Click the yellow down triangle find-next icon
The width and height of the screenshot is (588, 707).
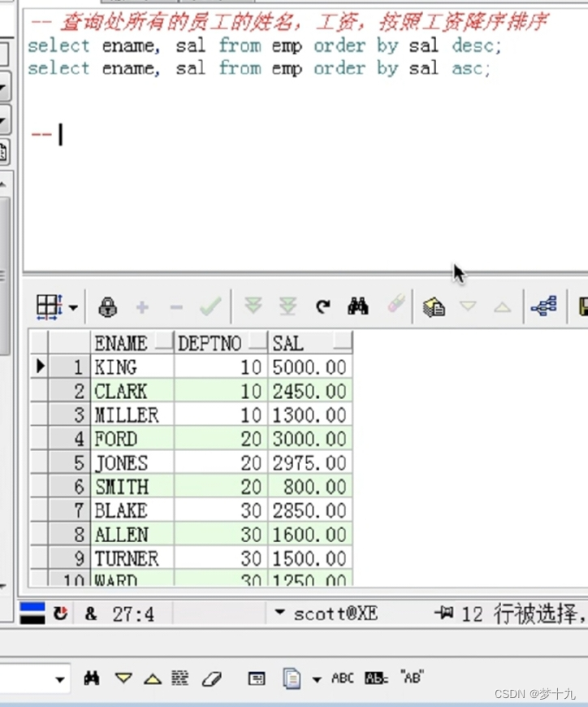[x=123, y=678]
